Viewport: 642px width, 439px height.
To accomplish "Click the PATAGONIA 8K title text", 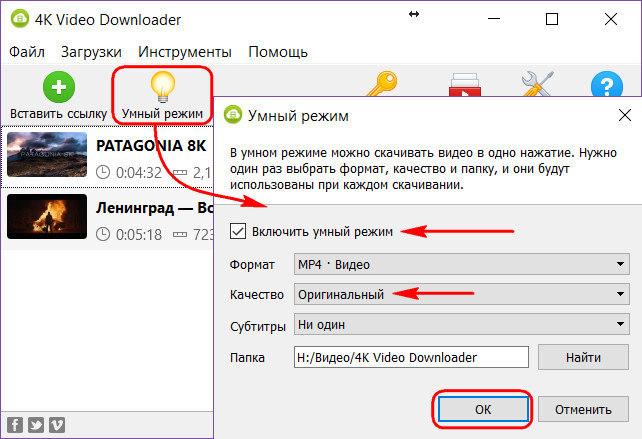I will [x=151, y=146].
